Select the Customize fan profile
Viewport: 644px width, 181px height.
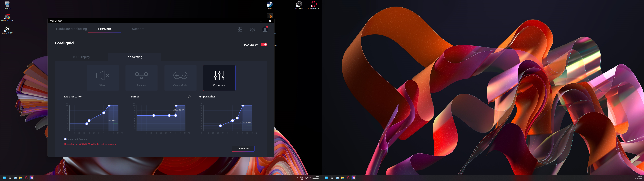219,78
